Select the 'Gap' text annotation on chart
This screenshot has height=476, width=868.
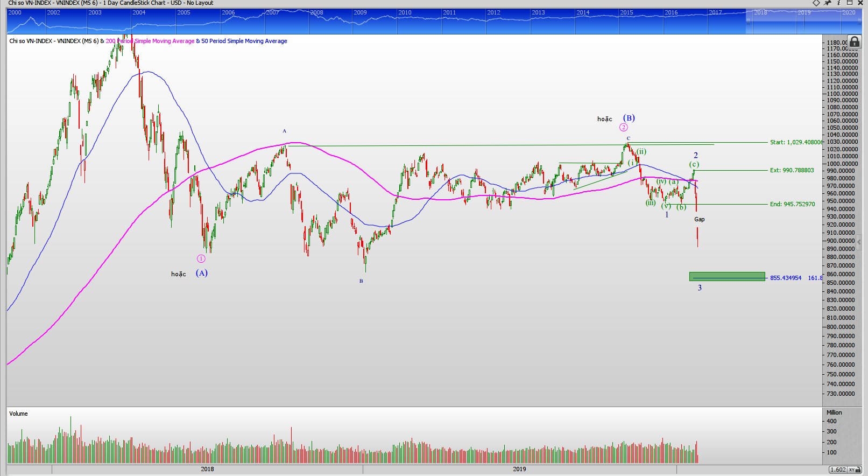699,219
